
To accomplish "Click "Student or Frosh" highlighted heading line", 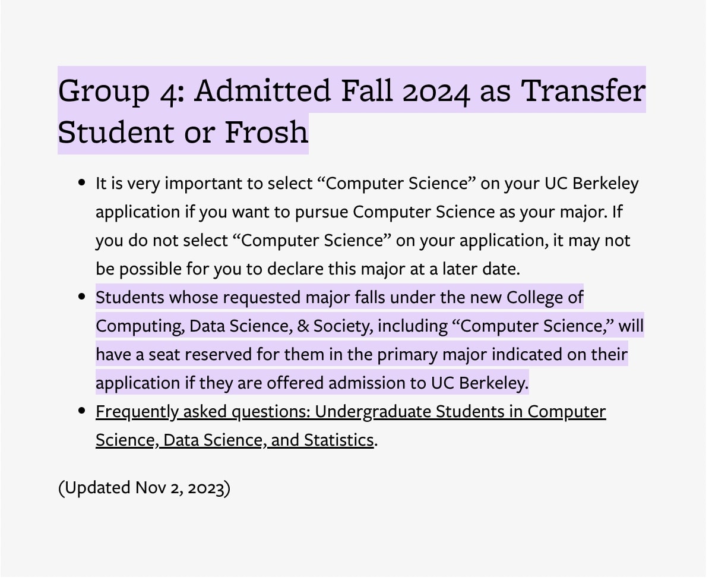I will coord(183,132).
